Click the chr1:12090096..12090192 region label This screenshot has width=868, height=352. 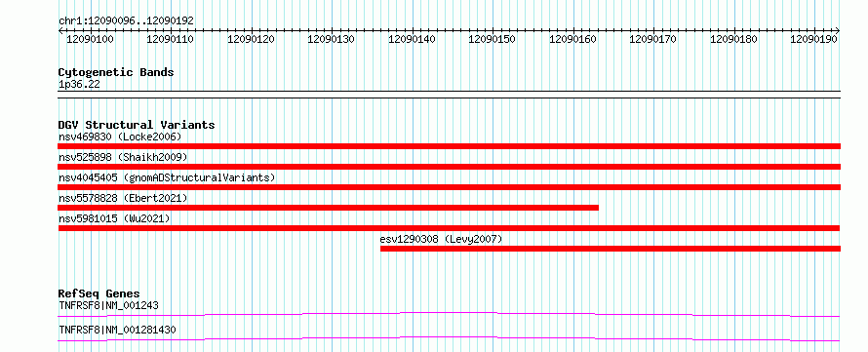[126, 20]
